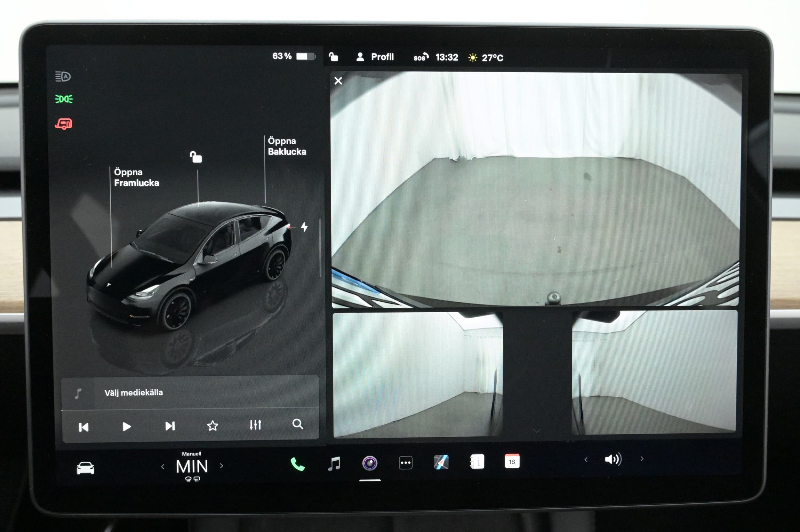Open the Profil driver profile menu

point(375,57)
